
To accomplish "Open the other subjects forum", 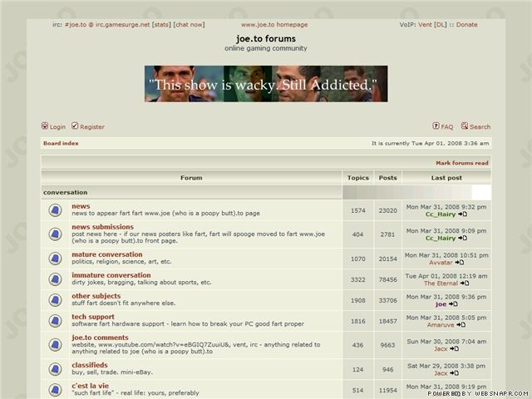I will [96, 296].
